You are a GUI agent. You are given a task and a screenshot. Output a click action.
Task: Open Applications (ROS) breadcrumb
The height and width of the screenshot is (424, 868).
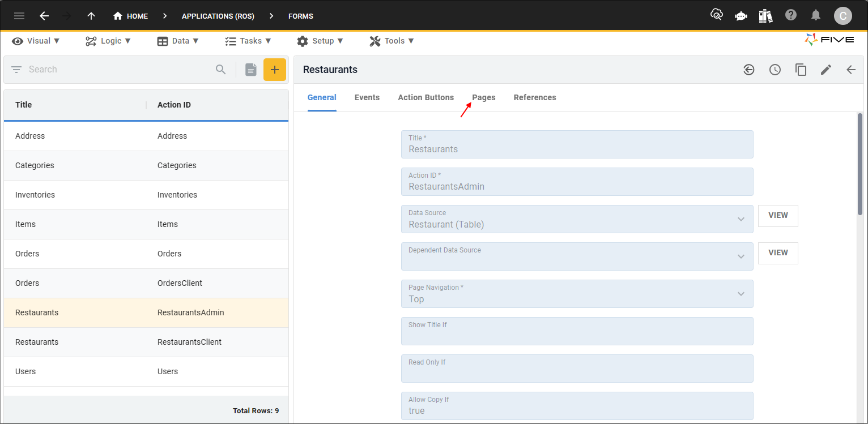[218, 16]
